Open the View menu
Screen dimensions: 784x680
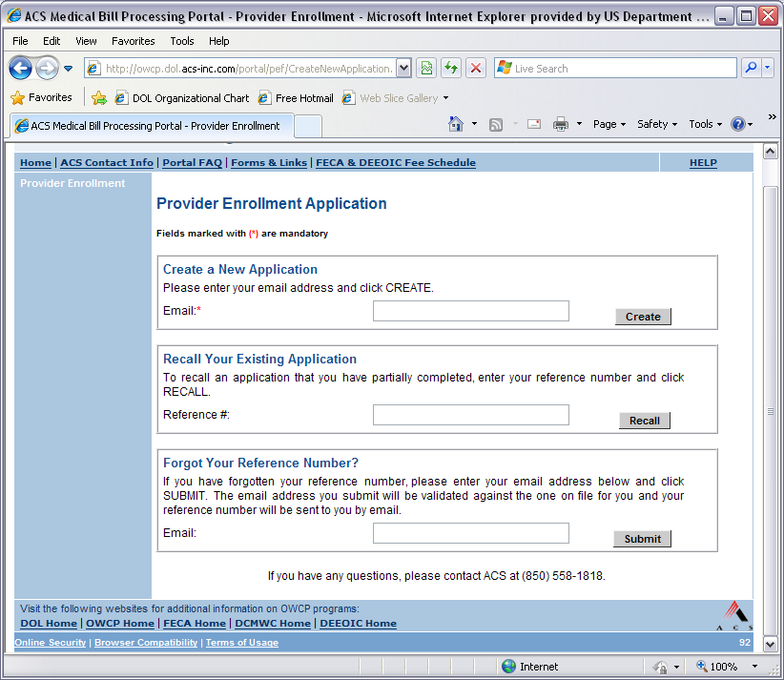(x=86, y=41)
